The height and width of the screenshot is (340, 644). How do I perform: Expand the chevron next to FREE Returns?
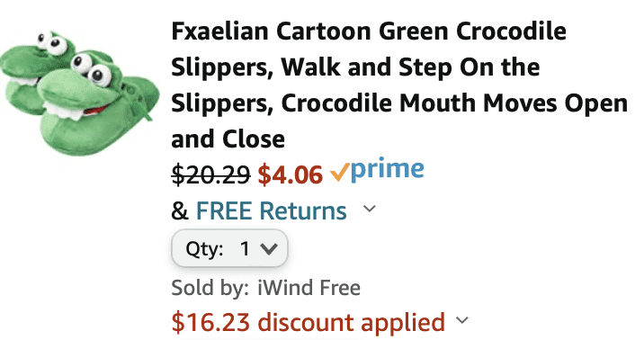pyautogui.click(x=370, y=209)
